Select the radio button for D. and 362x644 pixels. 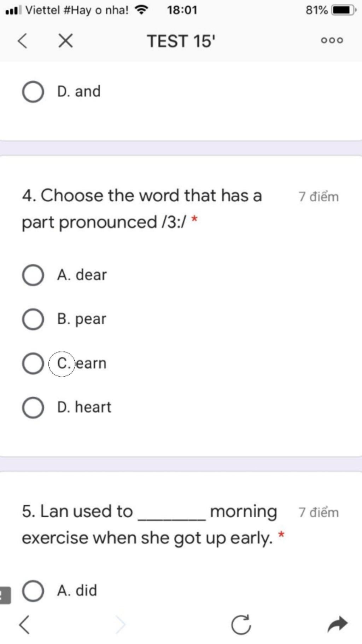[x=33, y=92]
